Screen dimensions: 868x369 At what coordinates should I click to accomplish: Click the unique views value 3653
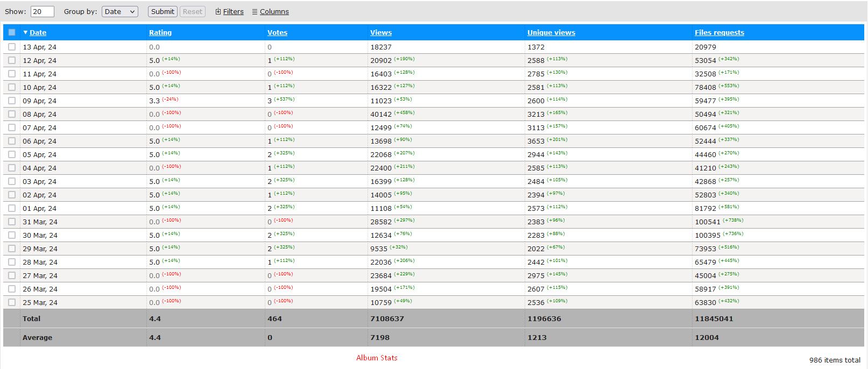click(536, 141)
